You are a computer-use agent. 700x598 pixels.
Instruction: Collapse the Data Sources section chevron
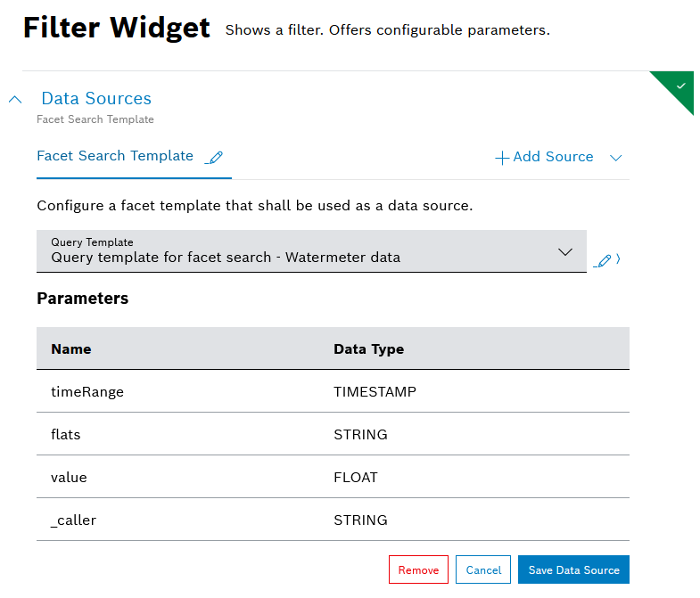click(x=15, y=100)
